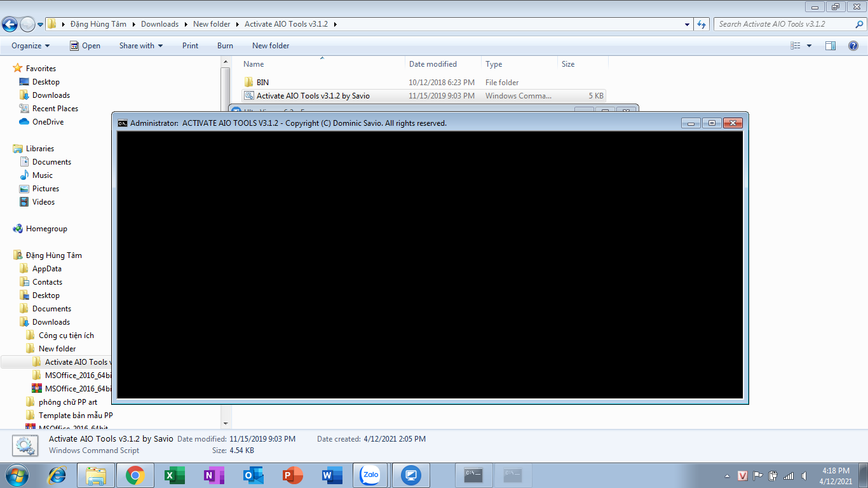This screenshot has width=868, height=488.
Task: Click the Refresh icon beside the address bar
Action: coord(702,24)
